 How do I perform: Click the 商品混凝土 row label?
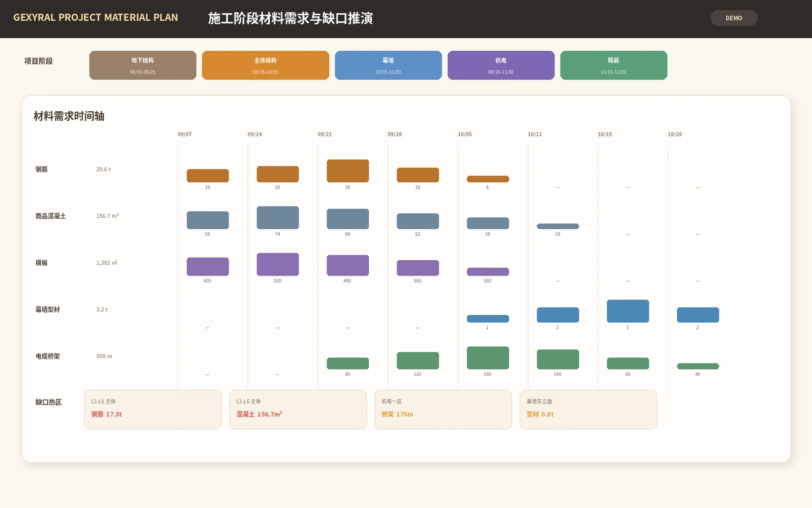pos(51,216)
